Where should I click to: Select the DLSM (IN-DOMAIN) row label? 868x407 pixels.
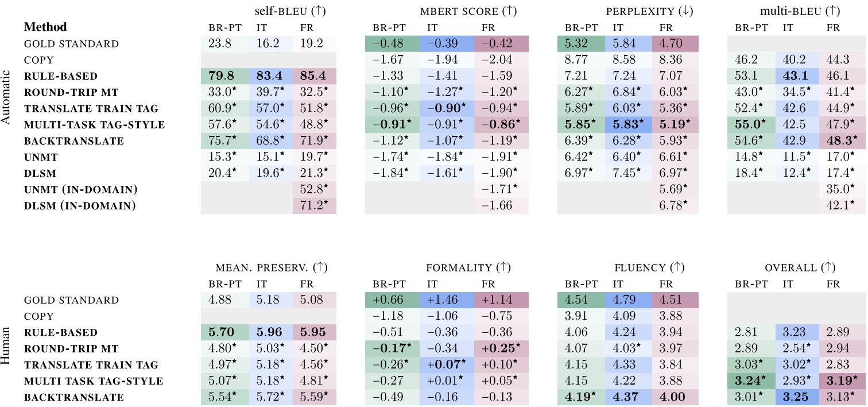(x=80, y=206)
